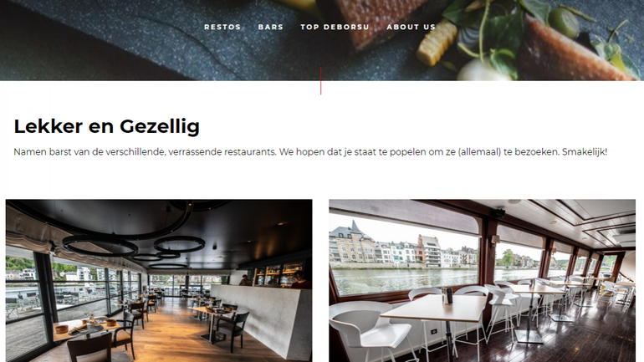Click the red vertical divider line below the banner
Image resolution: width=644 pixels, height=362 pixels.
tap(321, 81)
